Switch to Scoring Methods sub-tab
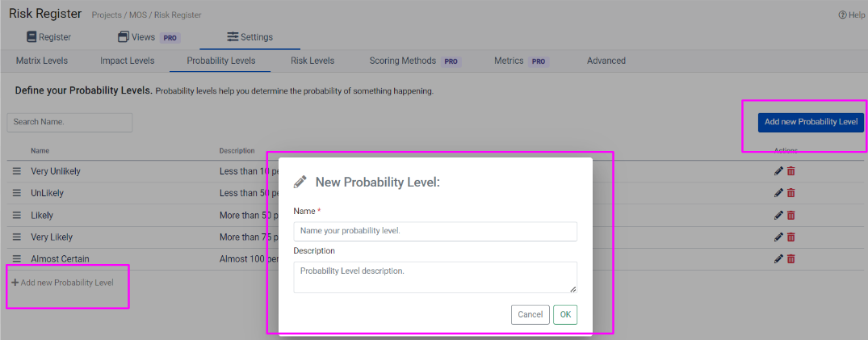Viewport: 868px width, 340px height. (402, 61)
